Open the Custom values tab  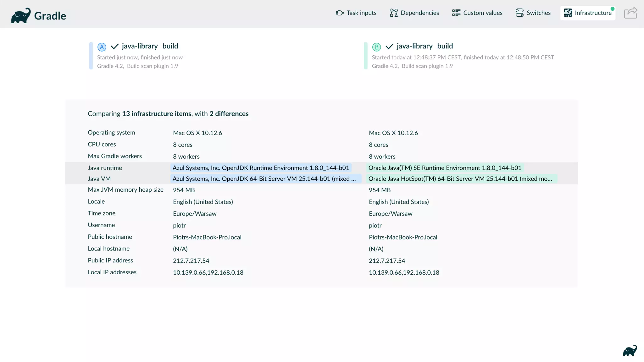click(482, 13)
